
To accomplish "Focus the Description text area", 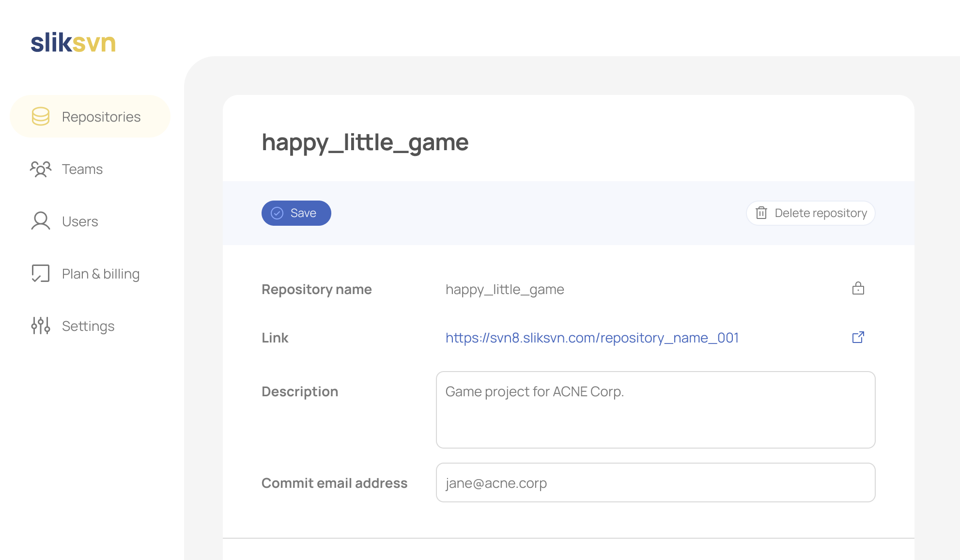I will (656, 410).
